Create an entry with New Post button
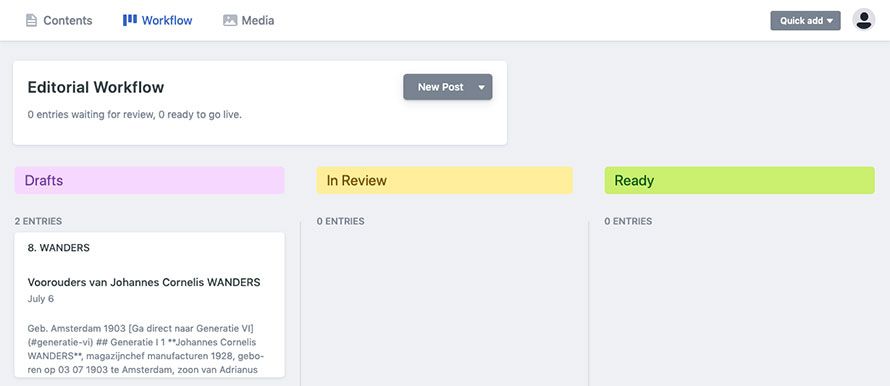 pos(440,87)
